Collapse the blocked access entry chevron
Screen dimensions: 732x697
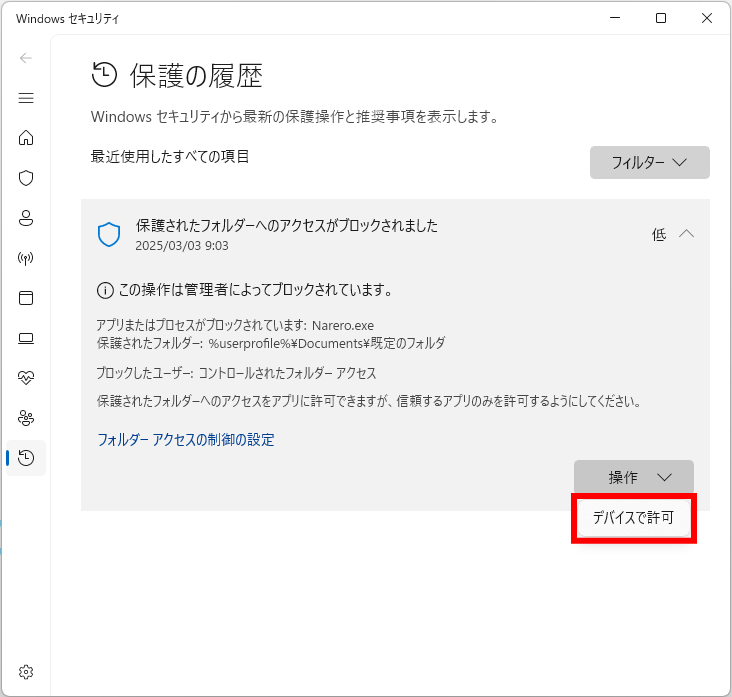tap(686, 233)
